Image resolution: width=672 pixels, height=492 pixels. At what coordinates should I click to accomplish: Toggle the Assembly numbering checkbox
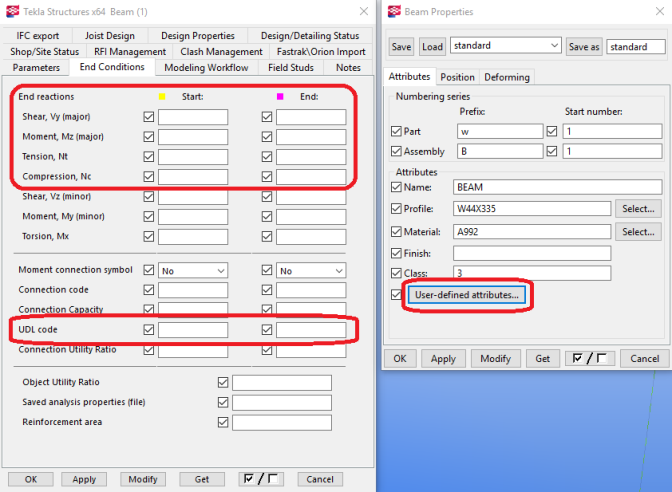[398, 152]
